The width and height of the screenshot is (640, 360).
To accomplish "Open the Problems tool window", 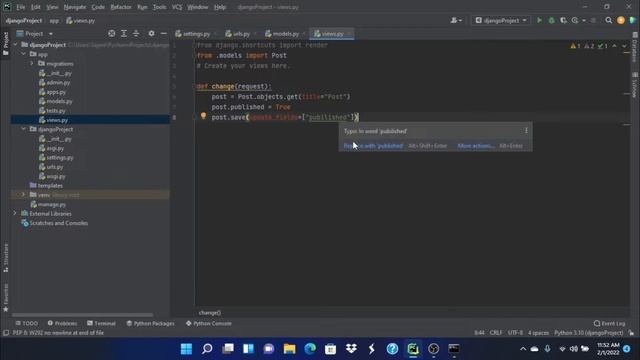I will pos(62,323).
